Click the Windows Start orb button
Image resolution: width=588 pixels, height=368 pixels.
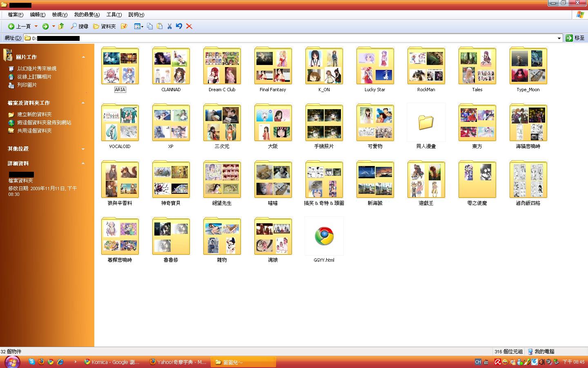pyautogui.click(x=12, y=361)
